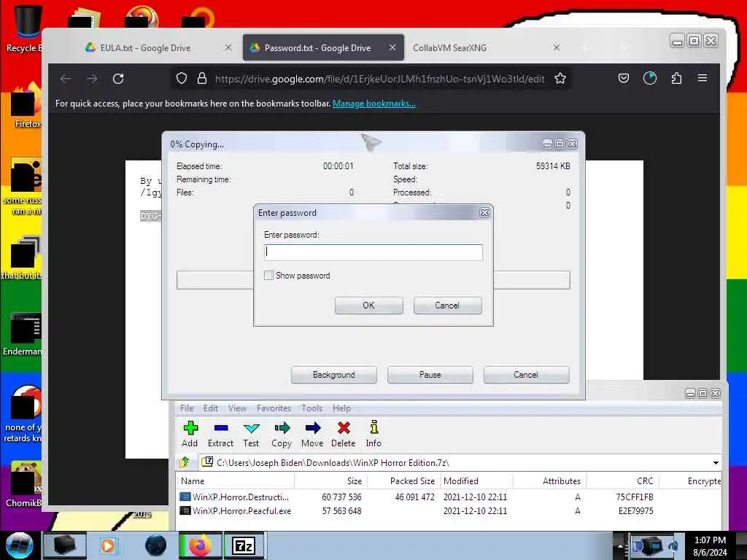This screenshot has width=747, height=560.
Task: Sort by the Packed Size column header
Action: (x=404, y=481)
